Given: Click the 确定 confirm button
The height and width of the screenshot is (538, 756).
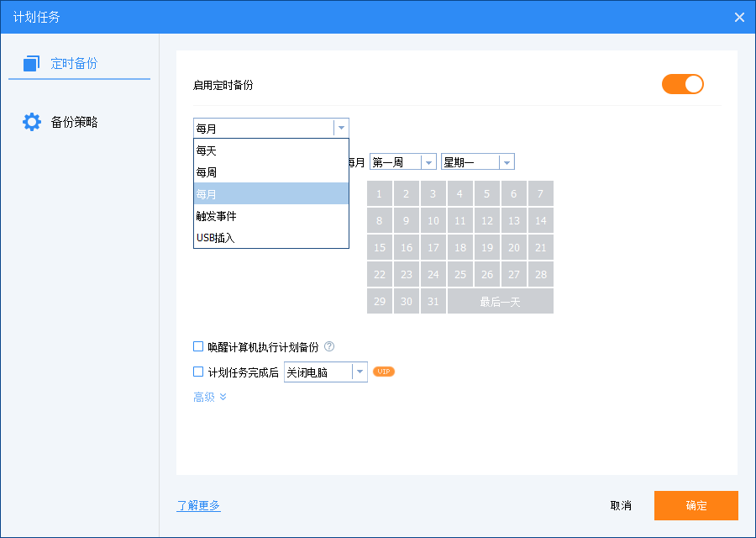Looking at the screenshot, I should click(696, 505).
